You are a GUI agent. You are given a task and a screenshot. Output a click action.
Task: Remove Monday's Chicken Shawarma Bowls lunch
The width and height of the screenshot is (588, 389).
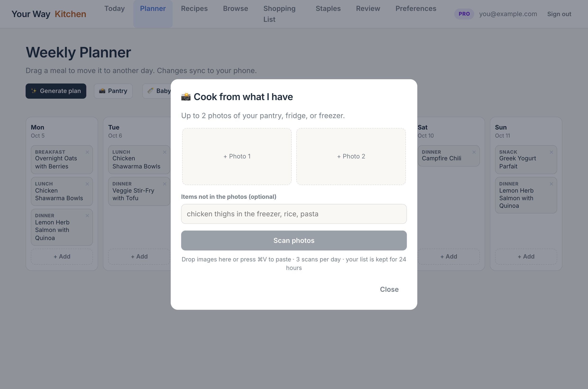tap(87, 184)
